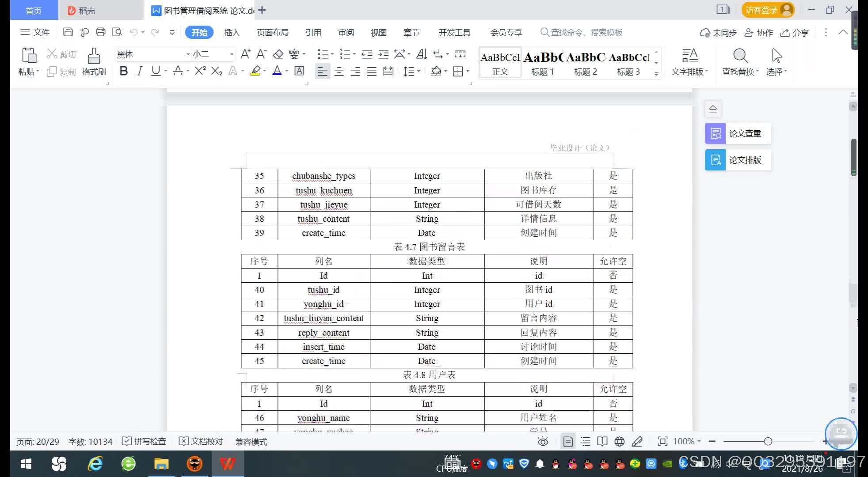Click the 分享 share button
Image resolution: width=868 pixels, height=477 pixels.
pos(795,32)
